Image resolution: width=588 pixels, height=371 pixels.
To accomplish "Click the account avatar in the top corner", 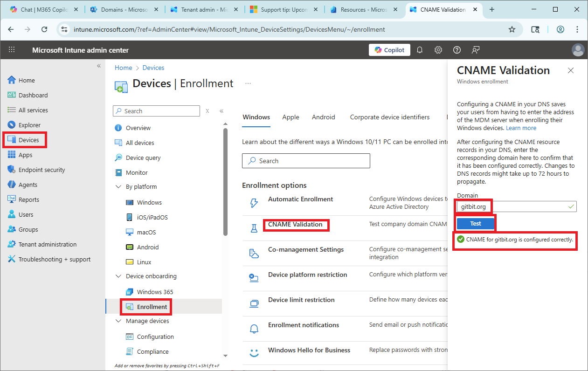I will 578,50.
